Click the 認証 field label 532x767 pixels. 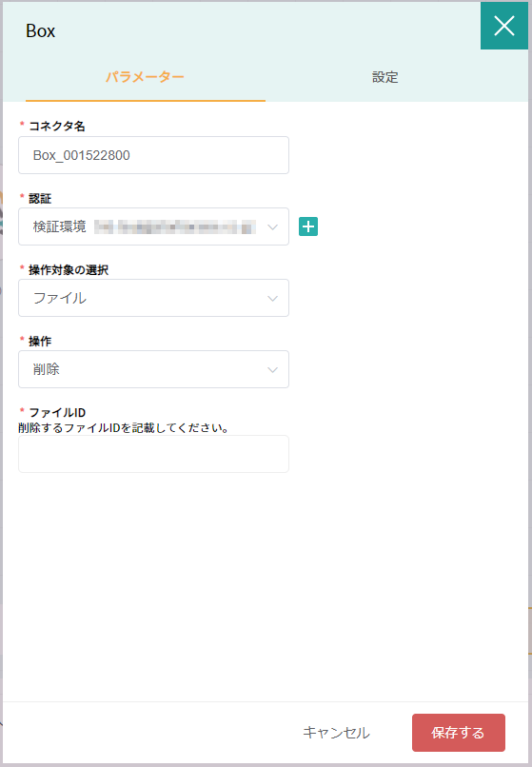[40, 199]
